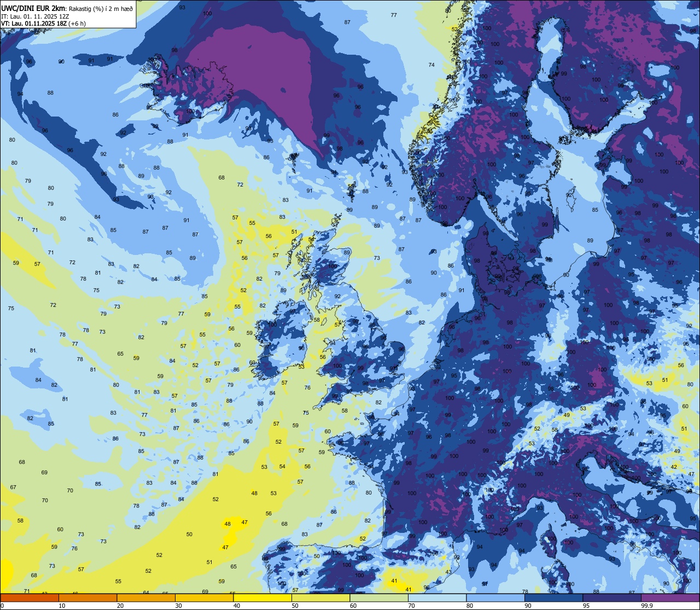Screen dimensions: 700x610
Task: Click the purple legend swatch above 99.9%
Action: pyautogui.click(x=670, y=598)
